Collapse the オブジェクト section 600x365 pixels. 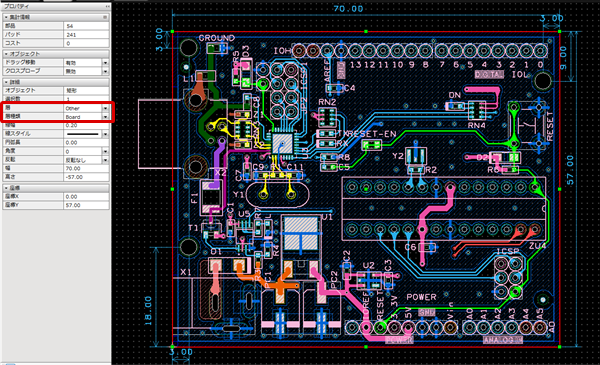pos(7,54)
